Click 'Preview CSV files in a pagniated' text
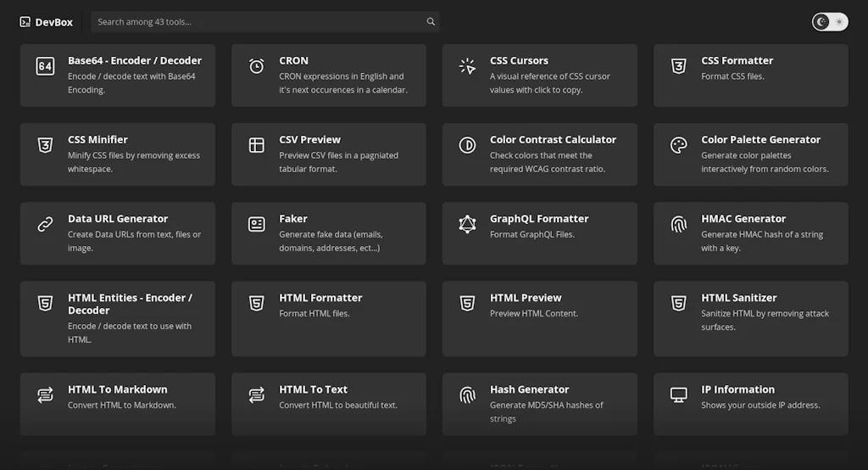Viewport: 868px width, 470px height. click(338, 155)
